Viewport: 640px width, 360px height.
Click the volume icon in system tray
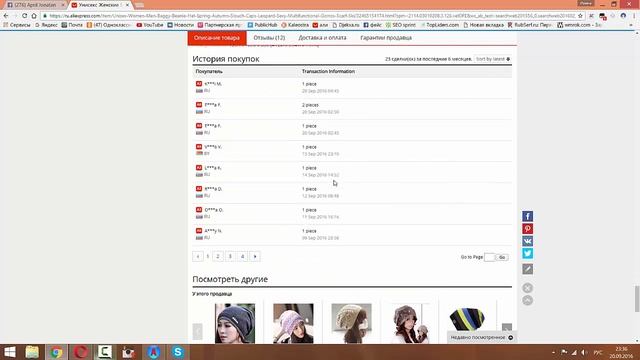point(584,352)
